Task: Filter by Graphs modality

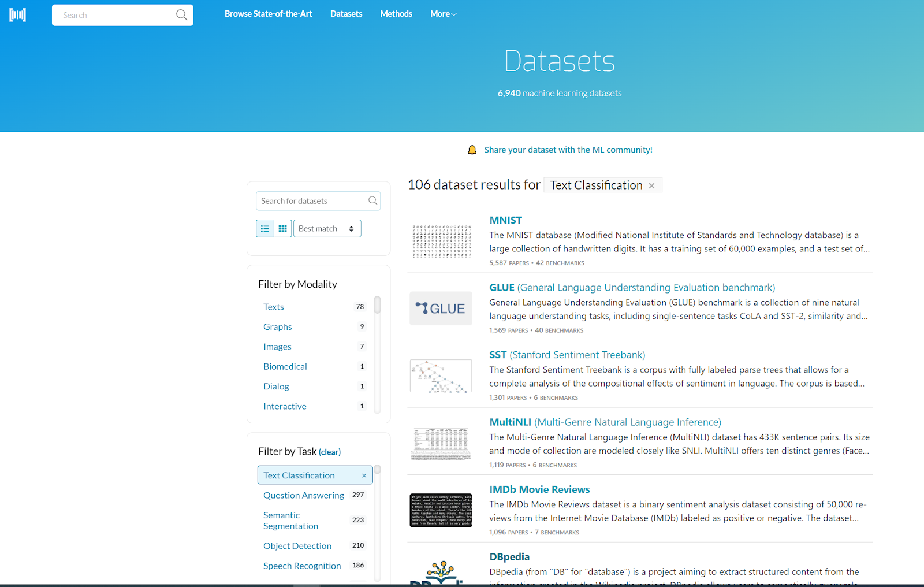Action: [x=278, y=326]
